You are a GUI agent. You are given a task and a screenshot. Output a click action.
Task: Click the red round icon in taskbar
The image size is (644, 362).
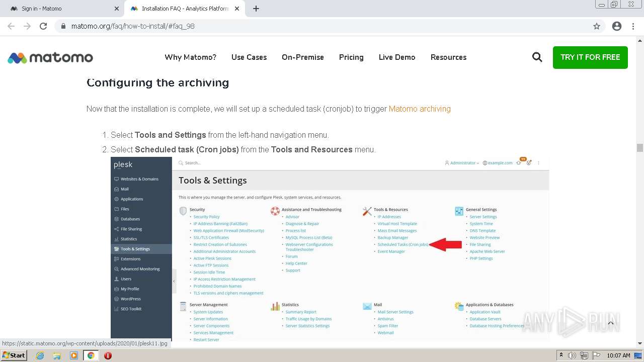pos(108,355)
